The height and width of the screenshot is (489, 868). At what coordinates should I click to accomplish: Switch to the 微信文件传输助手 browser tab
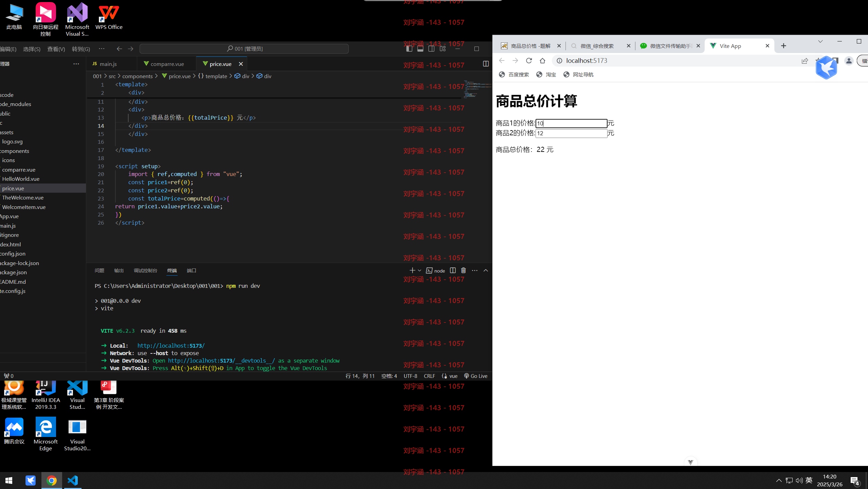[670, 46]
